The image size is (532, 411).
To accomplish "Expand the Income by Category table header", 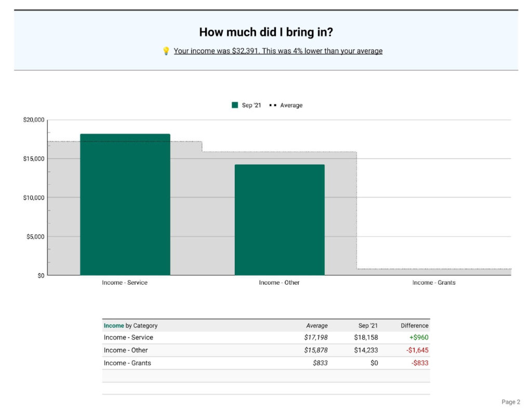I will [x=130, y=325].
